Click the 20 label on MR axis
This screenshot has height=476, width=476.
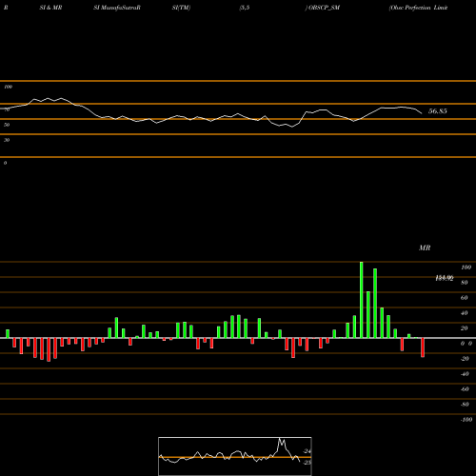(x=465, y=328)
